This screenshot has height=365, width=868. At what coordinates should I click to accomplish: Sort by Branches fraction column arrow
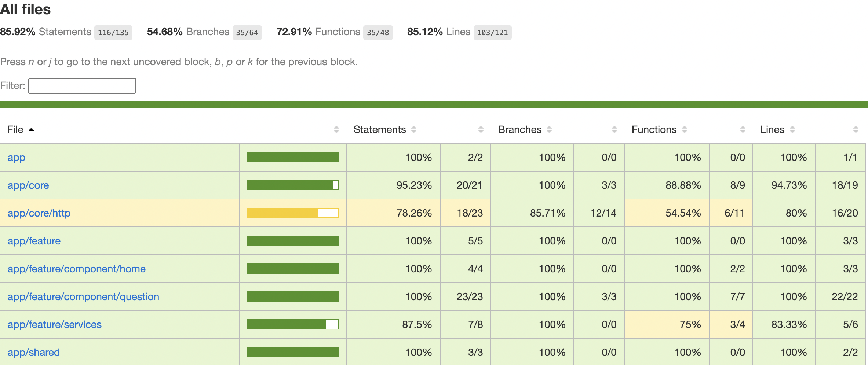614,129
